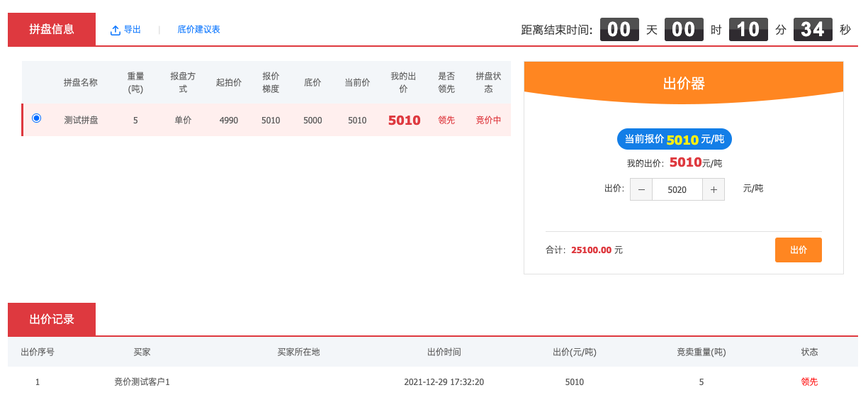Viewport: 868px width, 412px height.
Task: Select the 测试拼盘 radio button
Action: [x=37, y=118]
